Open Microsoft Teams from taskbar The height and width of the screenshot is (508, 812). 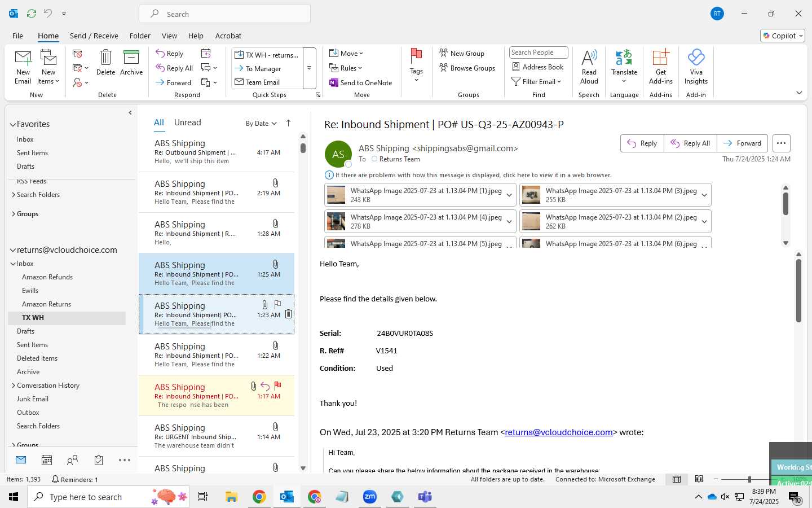pyautogui.click(x=425, y=497)
